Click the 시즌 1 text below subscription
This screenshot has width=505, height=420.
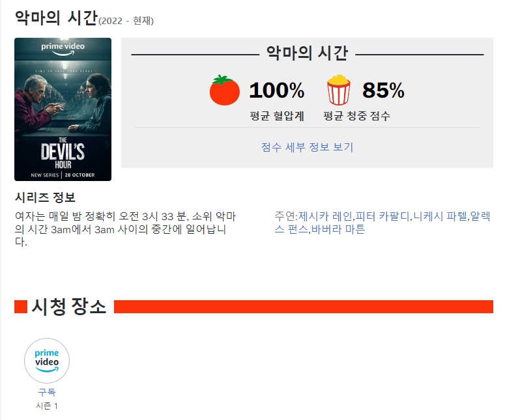coord(47,406)
